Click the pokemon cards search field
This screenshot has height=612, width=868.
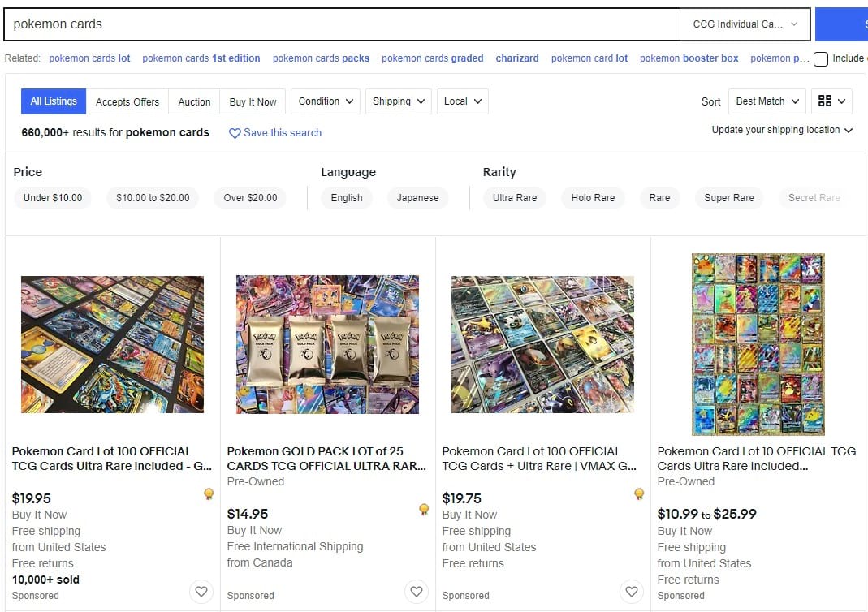pyautogui.click(x=342, y=24)
